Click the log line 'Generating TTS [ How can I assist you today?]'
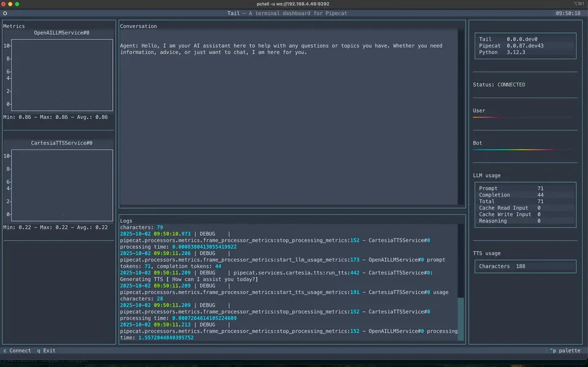The width and height of the screenshot is (588, 367). pos(189,279)
